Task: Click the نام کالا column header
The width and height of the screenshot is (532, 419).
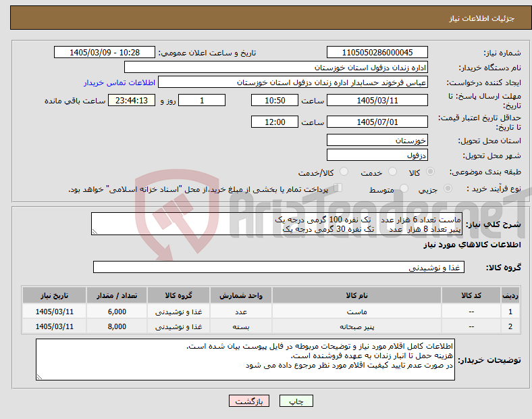Action: (356, 295)
